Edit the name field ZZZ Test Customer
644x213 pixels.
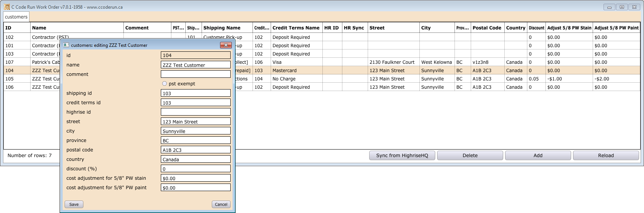pyautogui.click(x=196, y=65)
